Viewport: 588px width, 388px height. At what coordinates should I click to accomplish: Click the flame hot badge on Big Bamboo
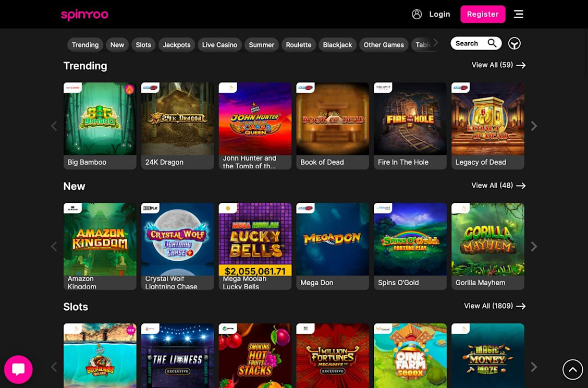pyautogui.click(x=129, y=90)
